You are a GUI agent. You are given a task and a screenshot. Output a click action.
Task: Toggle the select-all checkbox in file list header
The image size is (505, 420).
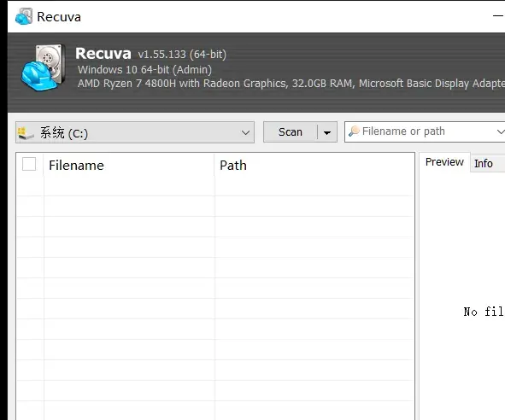(29, 164)
